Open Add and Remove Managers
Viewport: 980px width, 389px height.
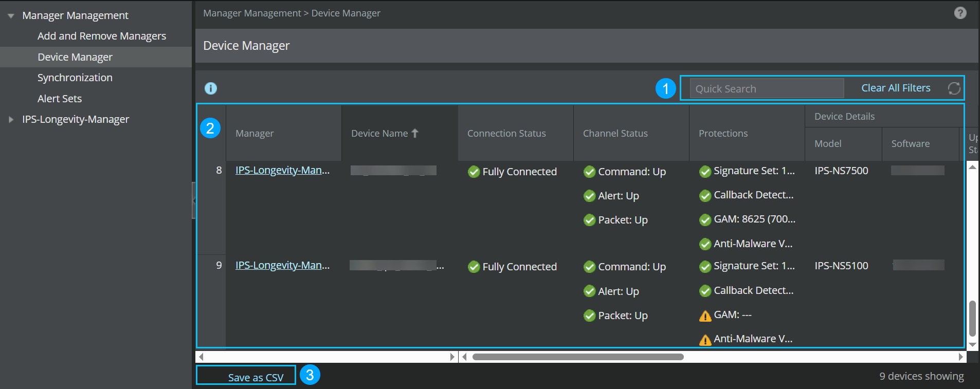(x=102, y=36)
